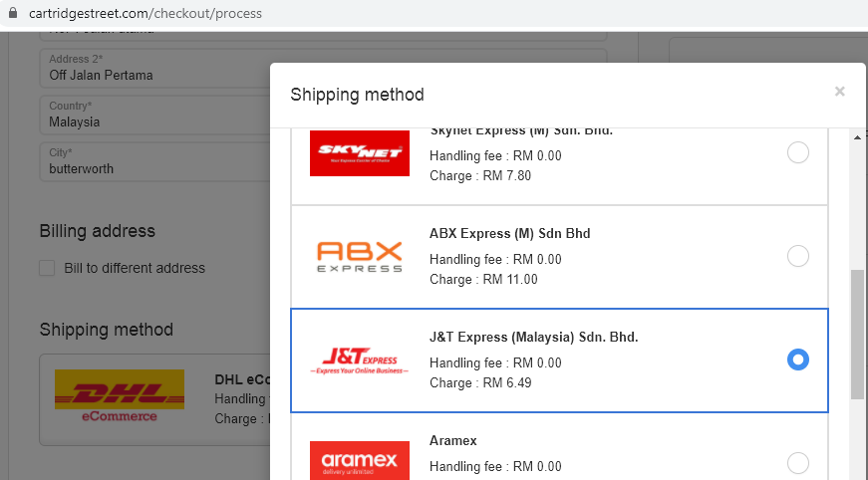Tick Bill to different address checkbox
Viewport: 868px width, 480px height.
47,268
